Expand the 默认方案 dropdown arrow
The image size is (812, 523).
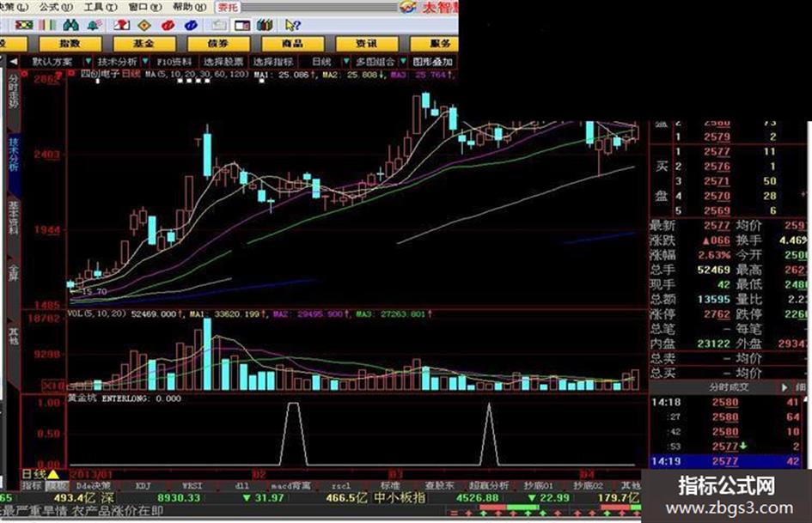pyautogui.click(x=88, y=62)
